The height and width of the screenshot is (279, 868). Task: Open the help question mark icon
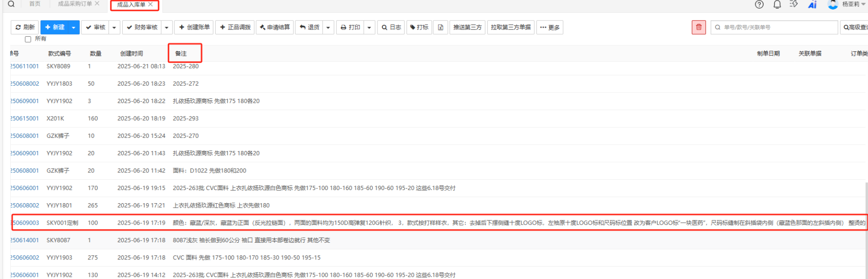tap(759, 5)
